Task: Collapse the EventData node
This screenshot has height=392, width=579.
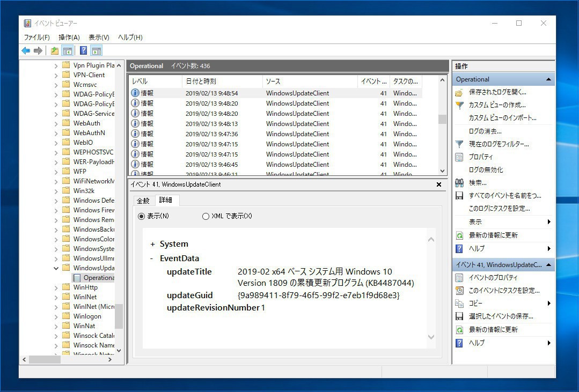Action: click(x=152, y=258)
